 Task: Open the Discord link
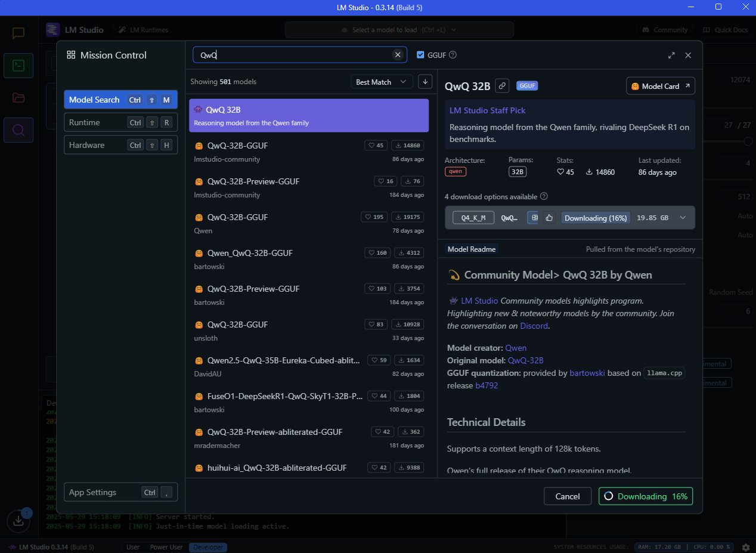(x=534, y=326)
